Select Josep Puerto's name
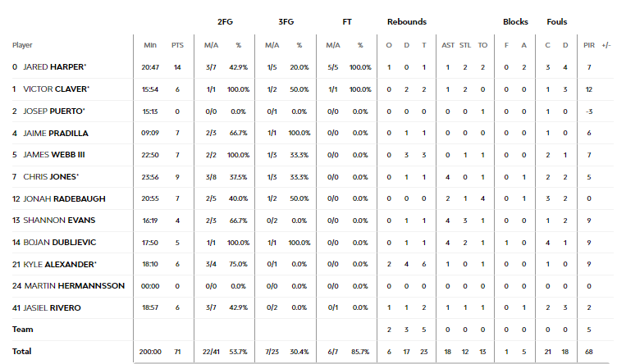617x364 pixels. pyautogui.click(x=54, y=111)
